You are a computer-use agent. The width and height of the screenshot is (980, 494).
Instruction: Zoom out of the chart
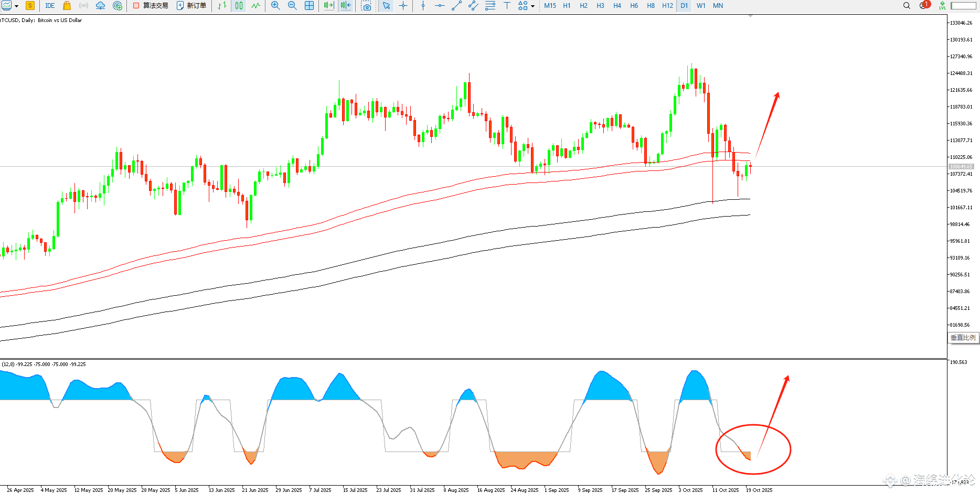point(292,6)
